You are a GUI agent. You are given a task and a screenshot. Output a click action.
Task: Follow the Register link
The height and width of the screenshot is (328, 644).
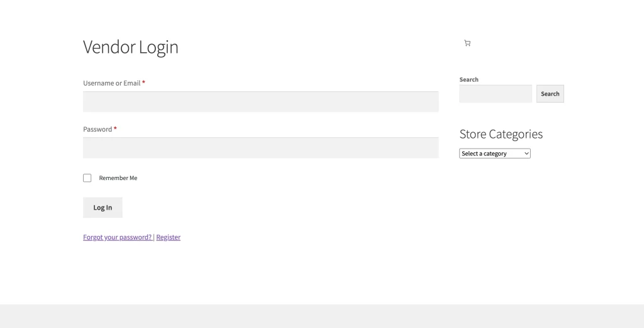tap(168, 237)
